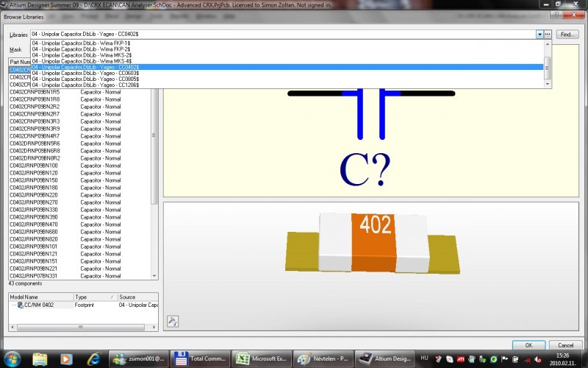Click 3D preview configuration tool icon

[x=173, y=322]
